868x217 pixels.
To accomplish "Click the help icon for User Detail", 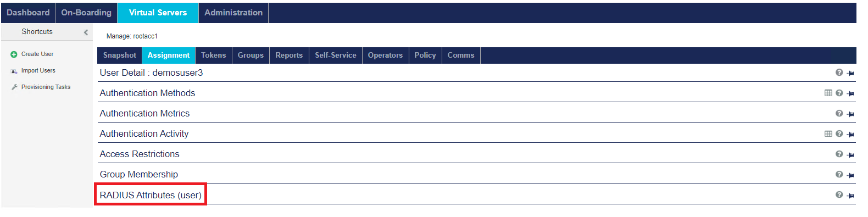I will [839, 73].
